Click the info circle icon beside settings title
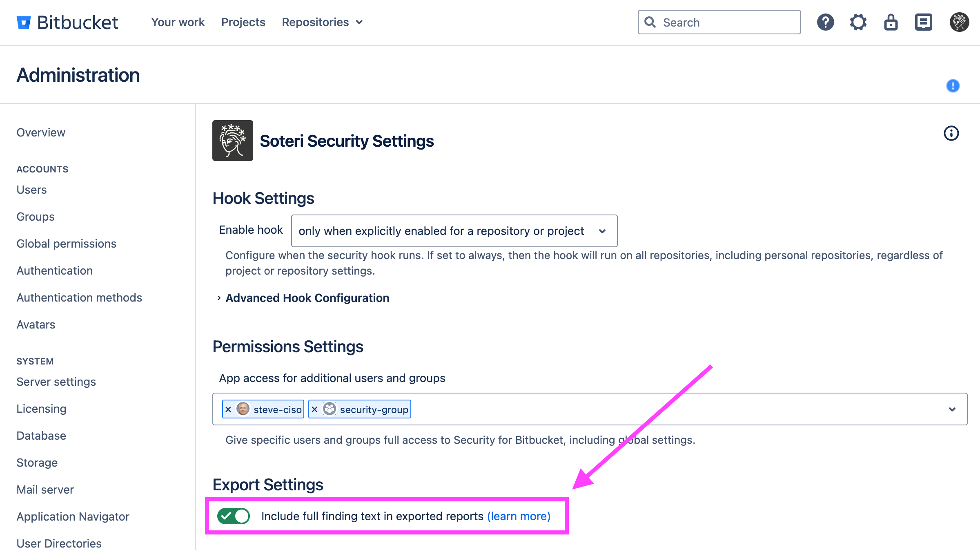The height and width of the screenshot is (550, 980). [x=951, y=133]
